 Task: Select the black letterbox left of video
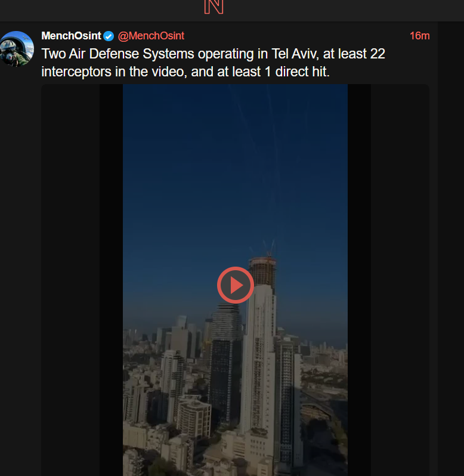click(x=111, y=280)
